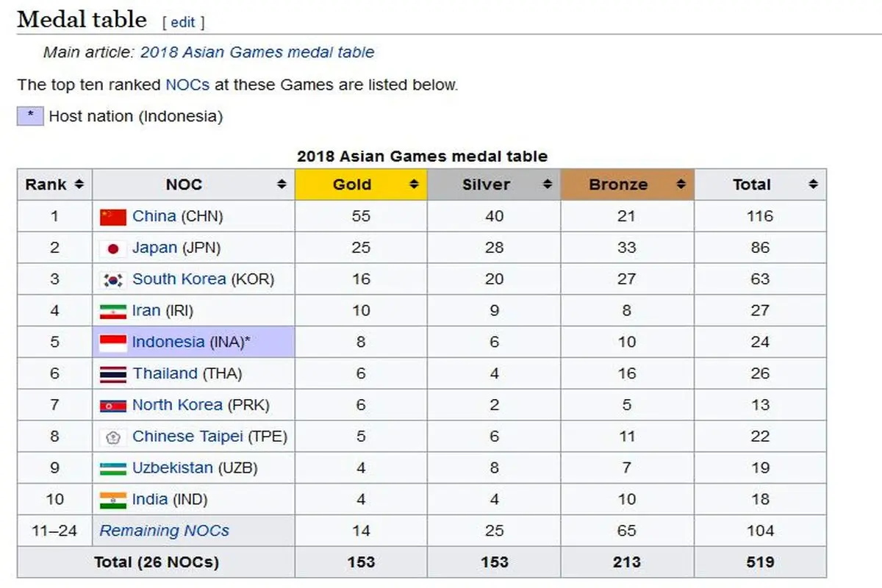Sort the table by Rank column arrows
Viewport: 882px width, 588px height.
[79, 184]
